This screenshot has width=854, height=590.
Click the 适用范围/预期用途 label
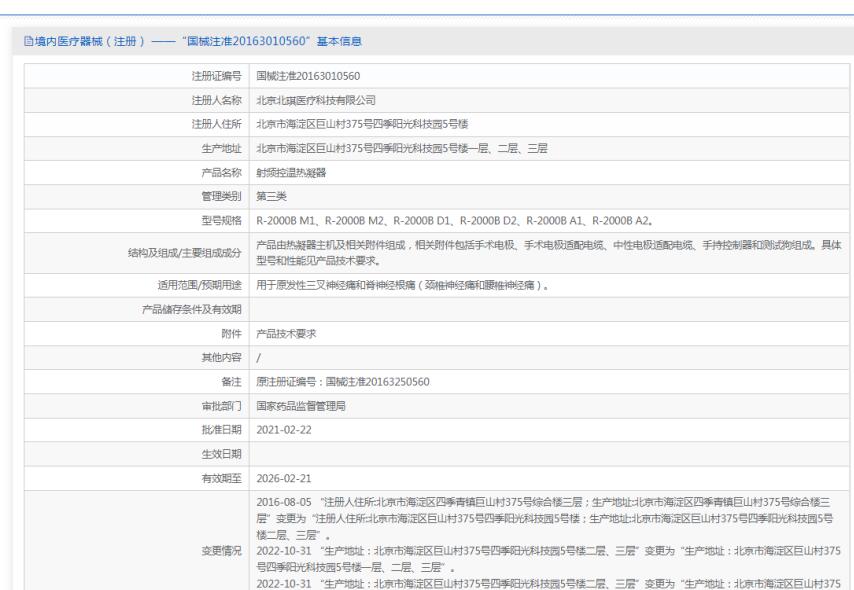[199, 285]
